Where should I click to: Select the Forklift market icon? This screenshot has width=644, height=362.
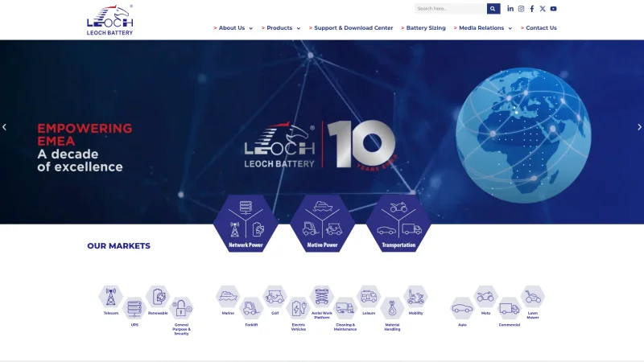(251, 308)
